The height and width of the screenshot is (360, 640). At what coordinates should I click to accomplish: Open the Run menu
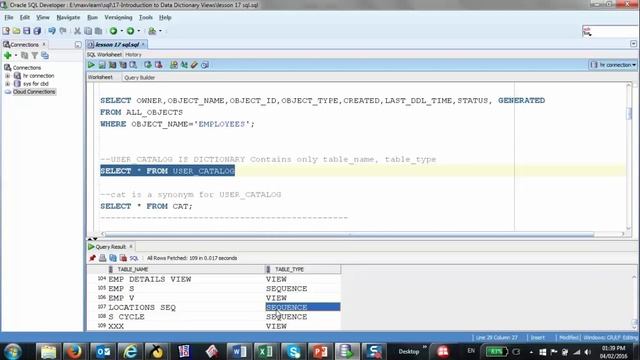click(x=93, y=18)
